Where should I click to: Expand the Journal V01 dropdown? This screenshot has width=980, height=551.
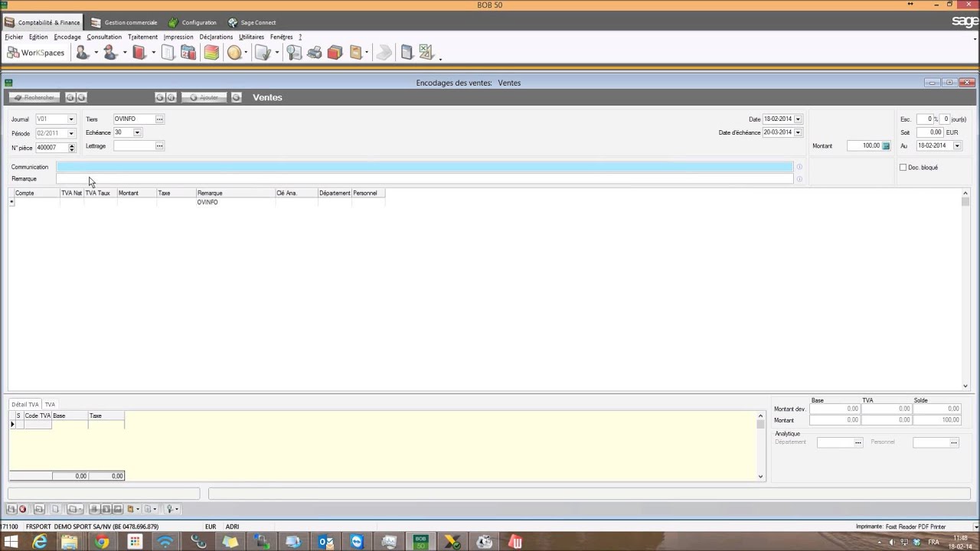pyautogui.click(x=71, y=119)
